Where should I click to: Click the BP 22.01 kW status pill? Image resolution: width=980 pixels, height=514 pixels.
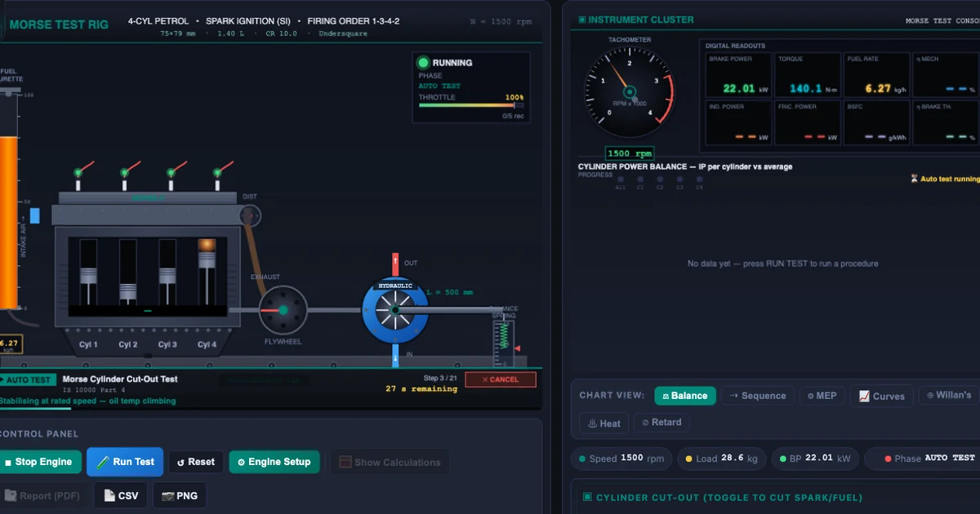[815, 459]
